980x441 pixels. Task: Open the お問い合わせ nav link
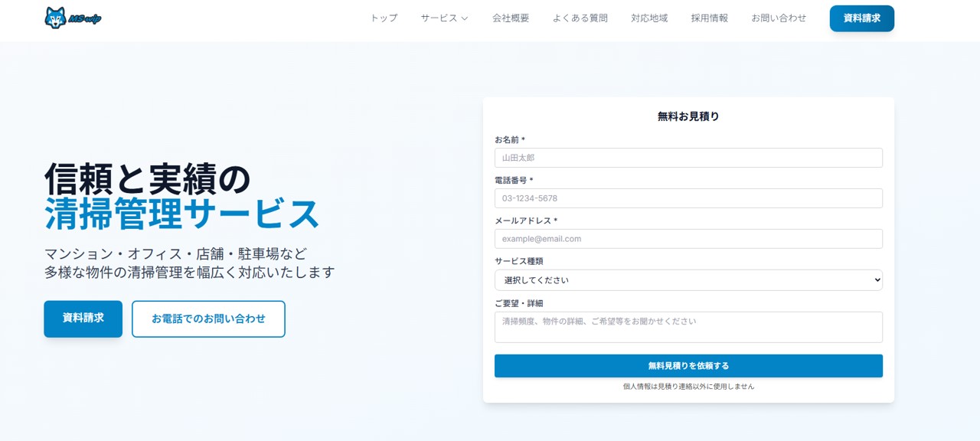[x=779, y=18]
